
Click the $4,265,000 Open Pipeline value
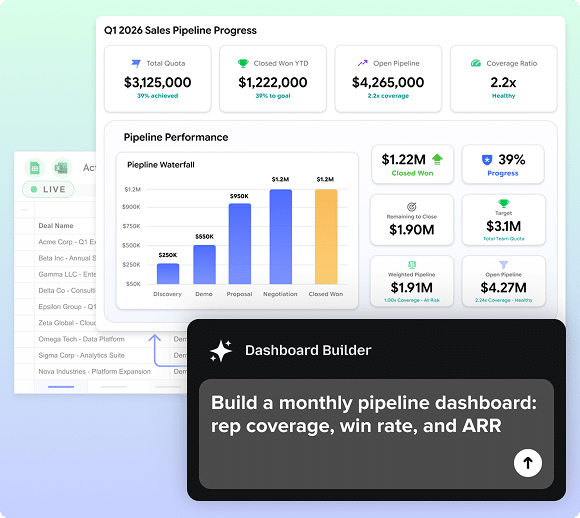(x=388, y=82)
